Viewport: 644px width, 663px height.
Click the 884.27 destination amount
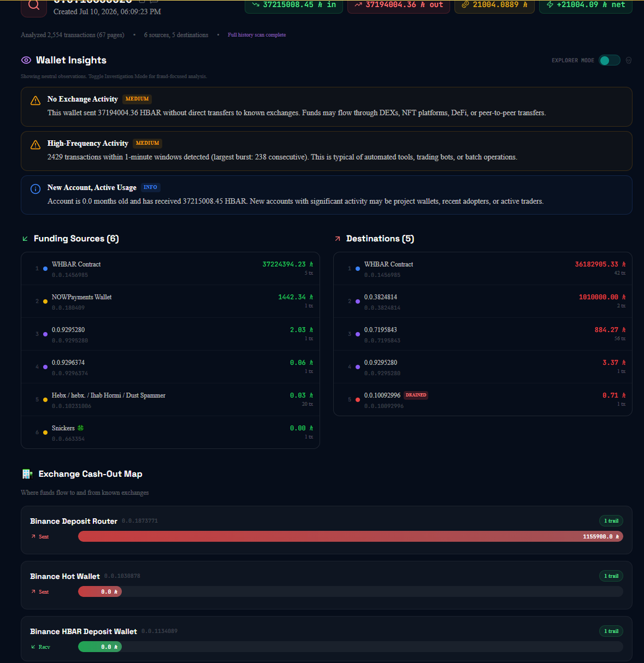[610, 330]
